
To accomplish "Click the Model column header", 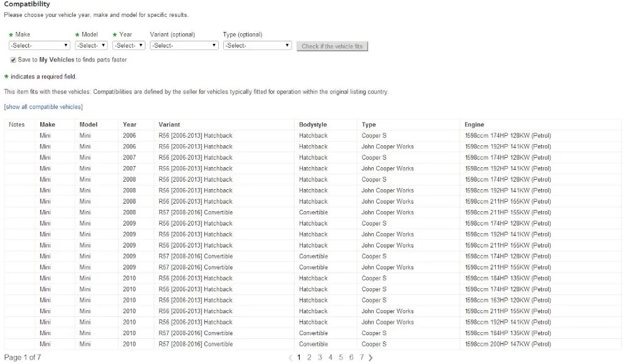I will (x=88, y=125).
